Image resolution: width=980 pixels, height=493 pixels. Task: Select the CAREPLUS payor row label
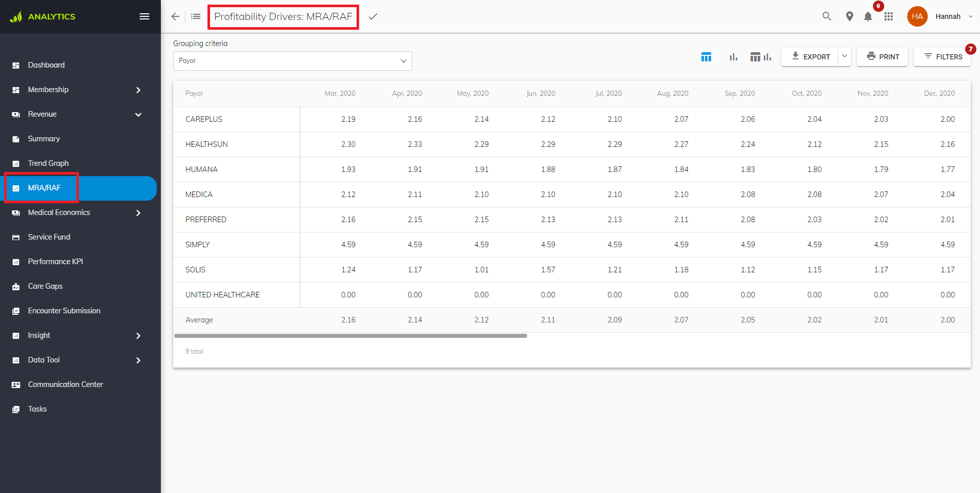point(204,119)
